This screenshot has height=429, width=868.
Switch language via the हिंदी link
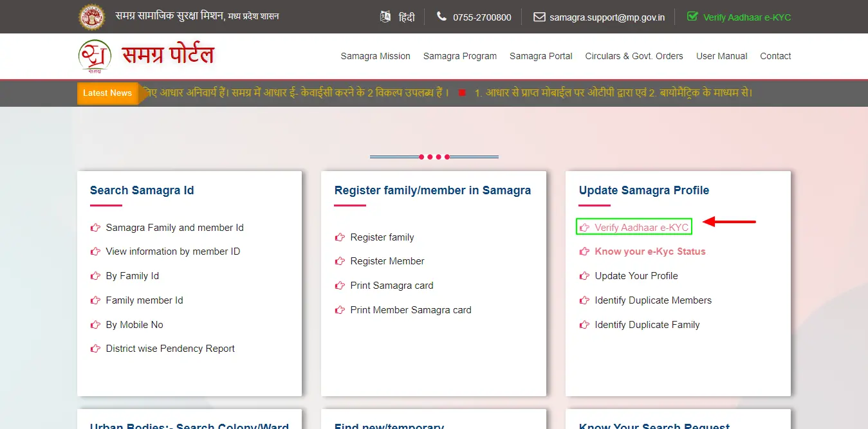(x=407, y=17)
